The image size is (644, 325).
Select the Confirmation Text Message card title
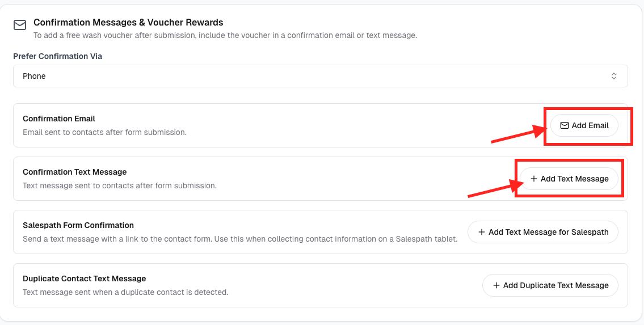[x=75, y=172]
